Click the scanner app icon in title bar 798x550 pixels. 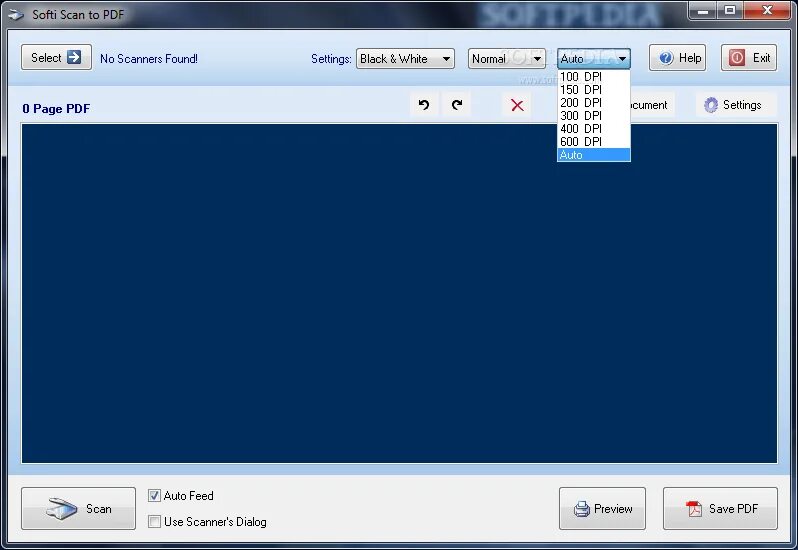16,15
